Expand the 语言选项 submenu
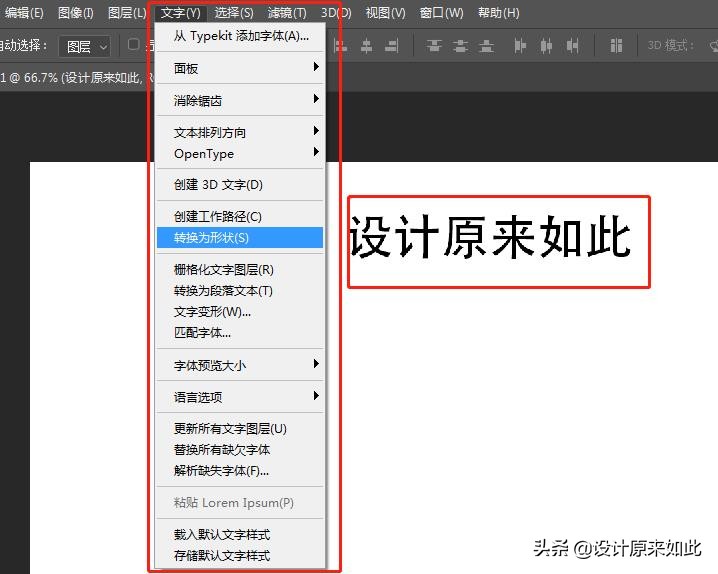 point(240,397)
